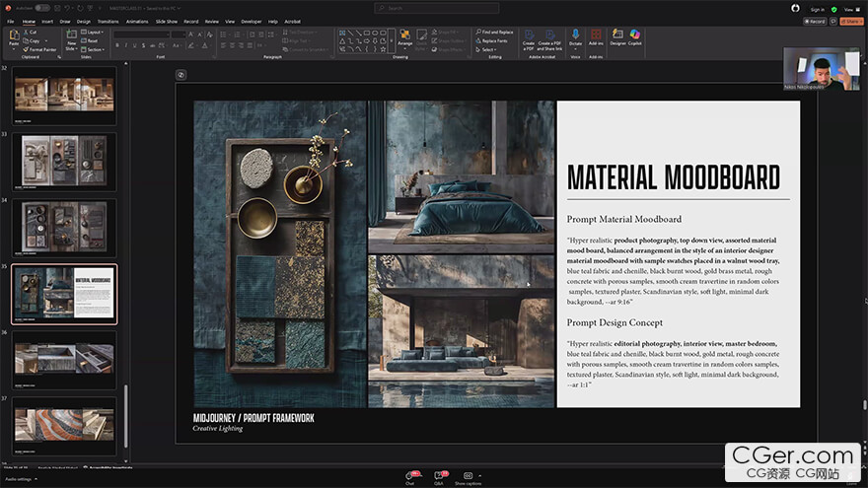
Task: Open the Arrange shapes menu
Action: pos(404,38)
